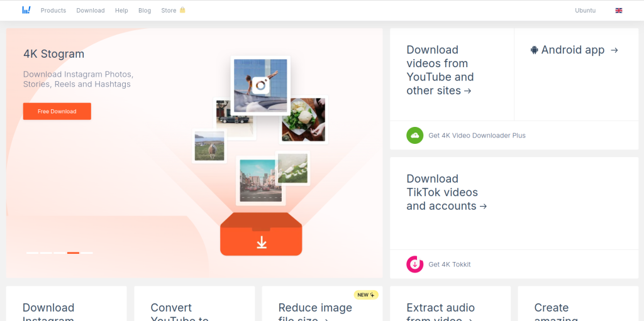The image size is (644, 321).
Task: Click the NEW badge on Reduce image card
Action: click(x=365, y=295)
